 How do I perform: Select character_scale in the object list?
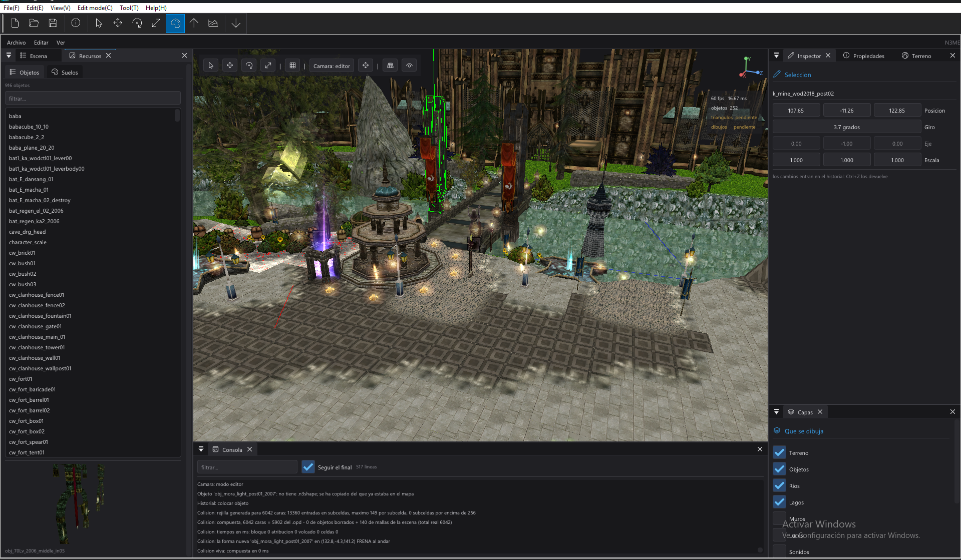pos(92,242)
